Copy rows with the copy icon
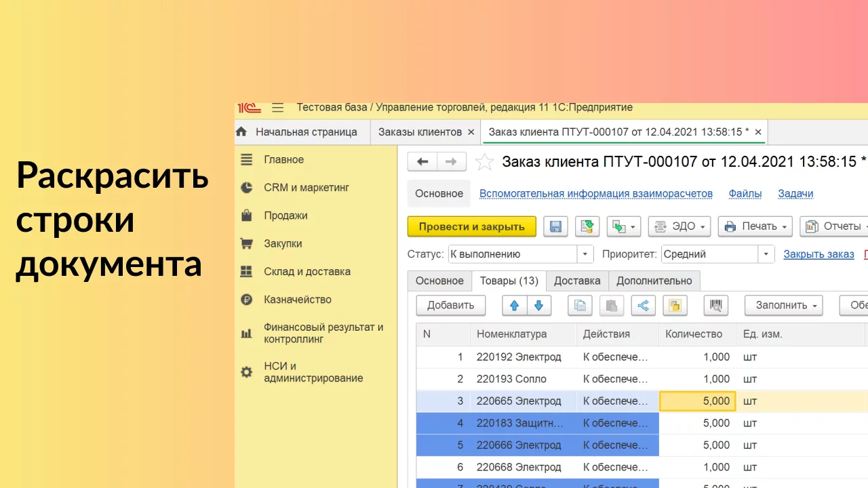The image size is (868, 488). click(x=580, y=305)
